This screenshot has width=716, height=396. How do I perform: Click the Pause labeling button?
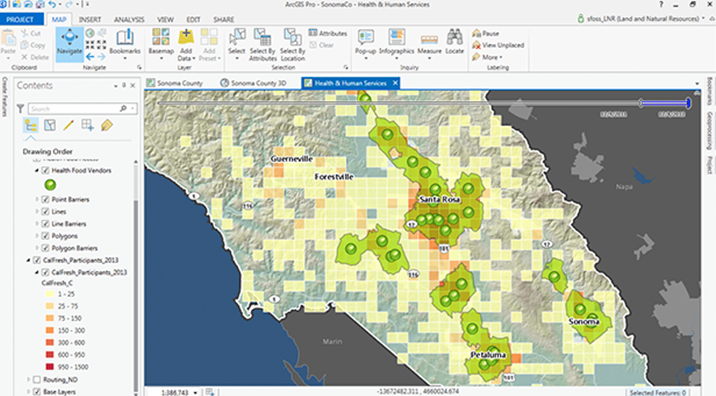(486, 33)
